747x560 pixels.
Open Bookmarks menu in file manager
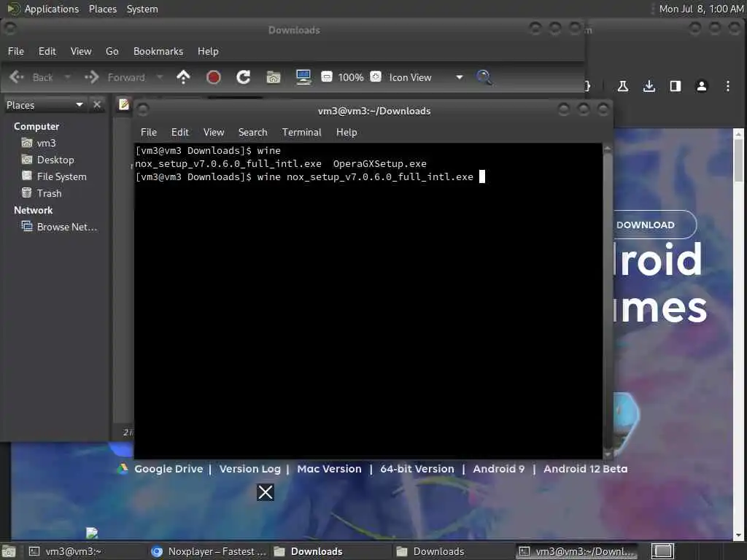pyautogui.click(x=158, y=51)
